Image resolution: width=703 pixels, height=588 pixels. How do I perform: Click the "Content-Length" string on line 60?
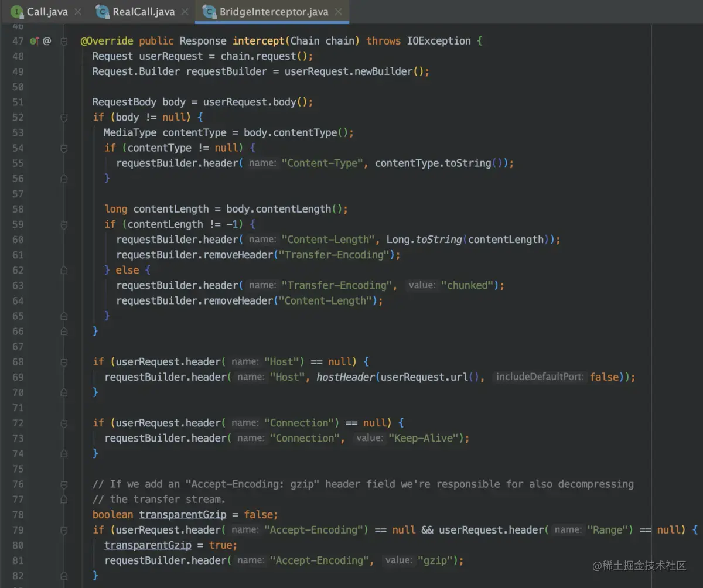(x=328, y=240)
